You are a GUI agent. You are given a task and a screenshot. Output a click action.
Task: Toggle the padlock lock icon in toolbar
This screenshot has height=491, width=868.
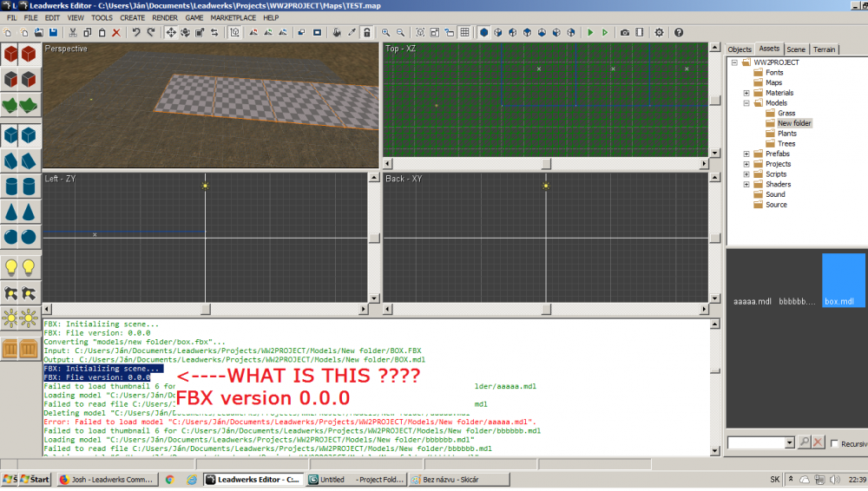pos(367,32)
